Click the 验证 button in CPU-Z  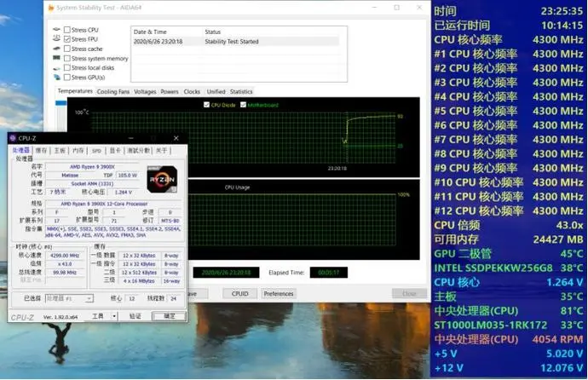pyautogui.click(x=135, y=316)
